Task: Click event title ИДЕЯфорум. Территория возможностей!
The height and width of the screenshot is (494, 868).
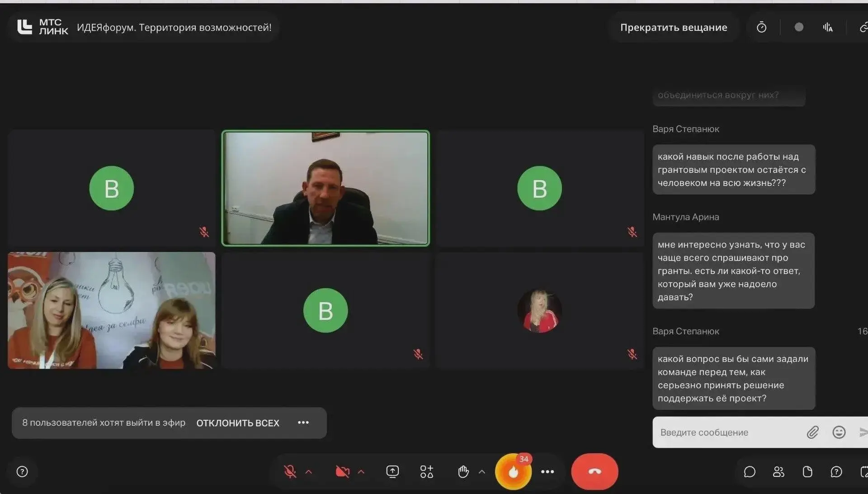Action: point(174,27)
